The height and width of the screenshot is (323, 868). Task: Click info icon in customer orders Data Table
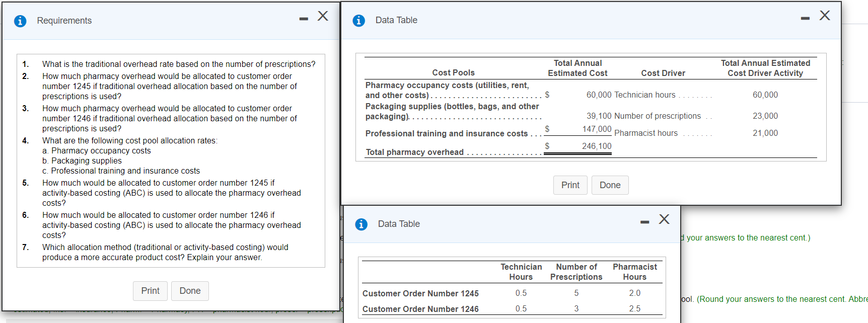click(361, 224)
